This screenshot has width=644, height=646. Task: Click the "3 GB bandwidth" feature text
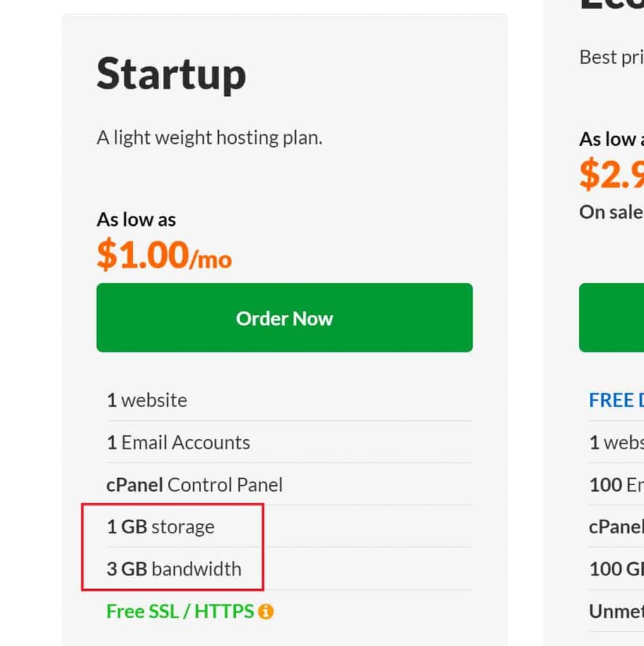pos(174,569)
